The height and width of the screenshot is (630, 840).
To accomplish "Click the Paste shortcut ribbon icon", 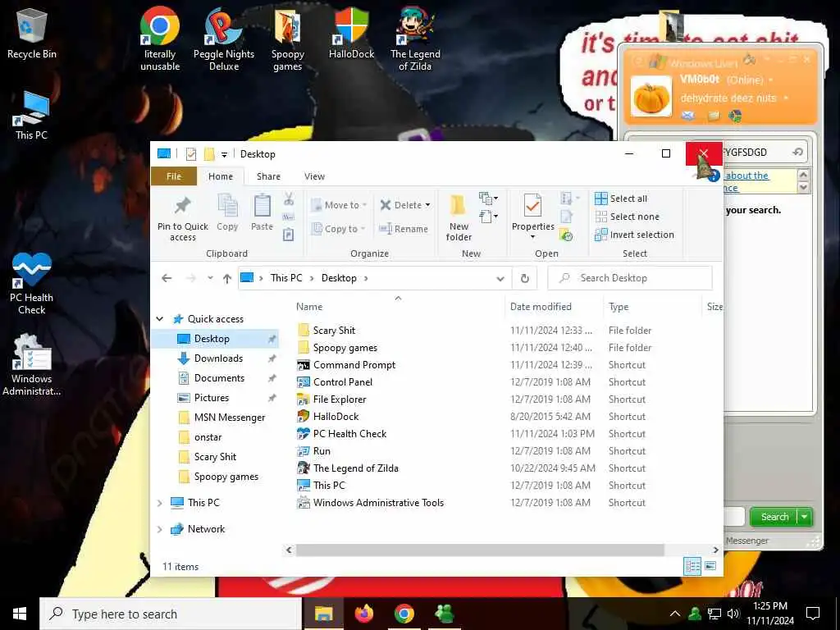I will (288, 235).
